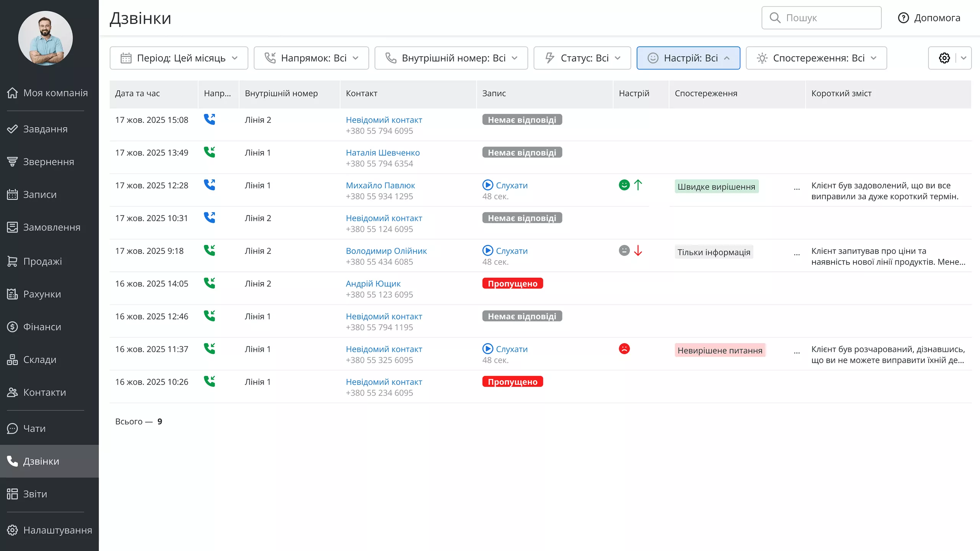The height and width of the screenshot is (551, 980).
Task: Click the outgoing call icon for 17 жов. 15:08
Action: 209,119
